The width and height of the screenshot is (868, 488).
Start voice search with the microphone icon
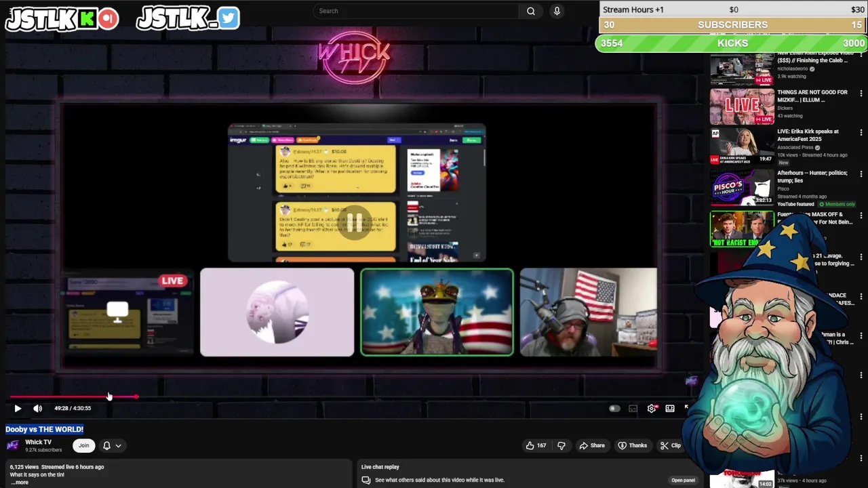pos(557,11)
